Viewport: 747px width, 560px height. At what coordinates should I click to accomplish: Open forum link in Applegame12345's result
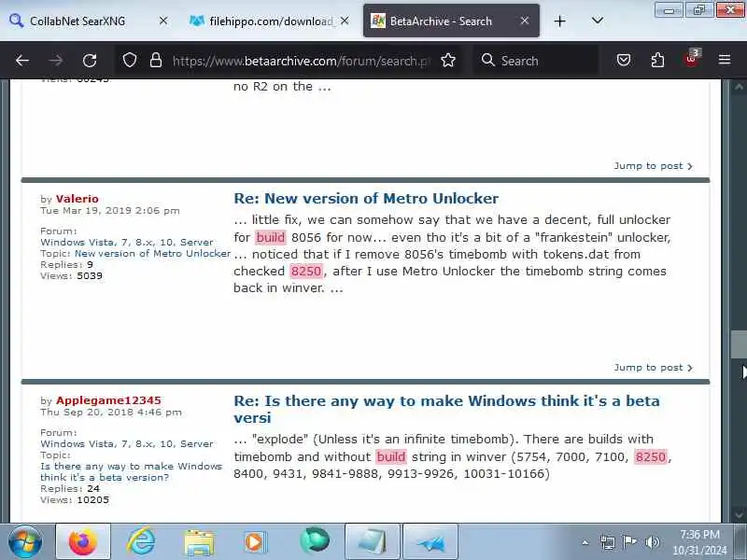127,443
